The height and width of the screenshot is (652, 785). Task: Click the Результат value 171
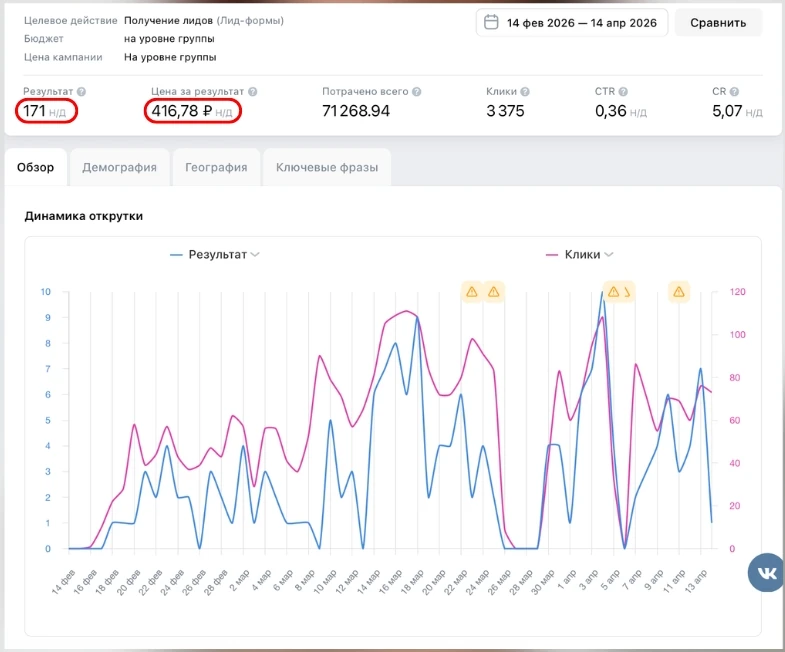pos(34,111)
